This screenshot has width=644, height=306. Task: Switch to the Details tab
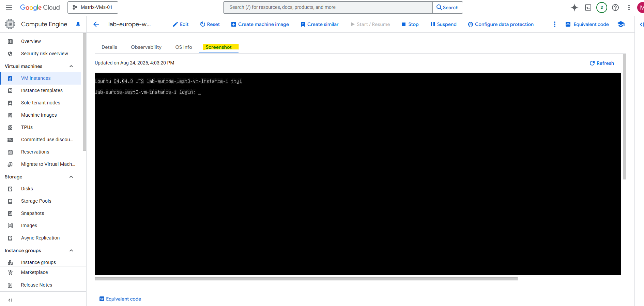coord(109,47)
